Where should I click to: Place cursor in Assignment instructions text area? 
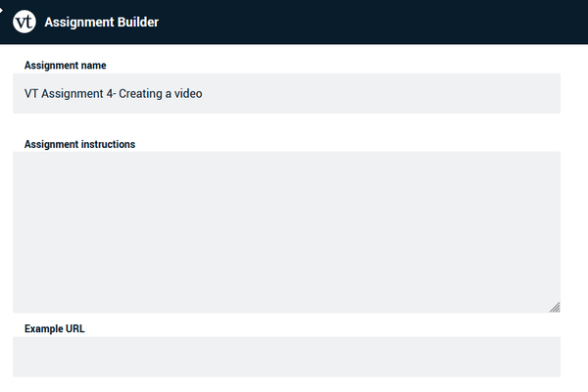pos(286,232)
